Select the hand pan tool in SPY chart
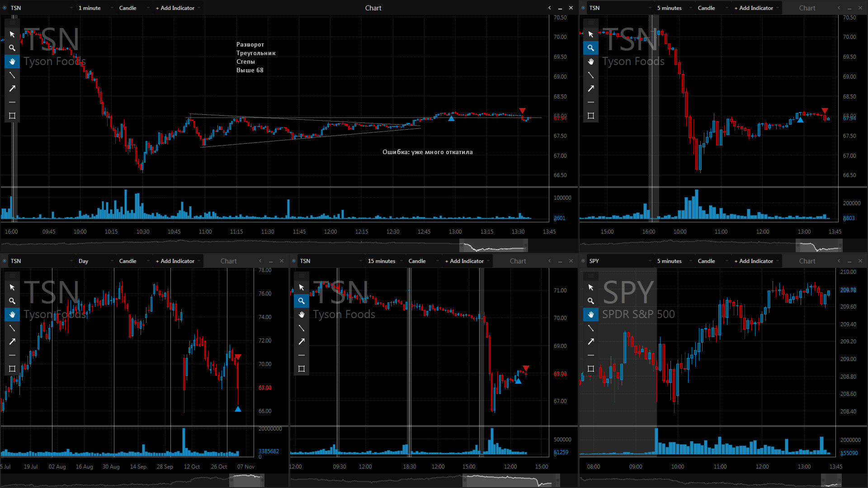This screenshot has height=488, width=868. pyautogui.click(x=591, y=314)
